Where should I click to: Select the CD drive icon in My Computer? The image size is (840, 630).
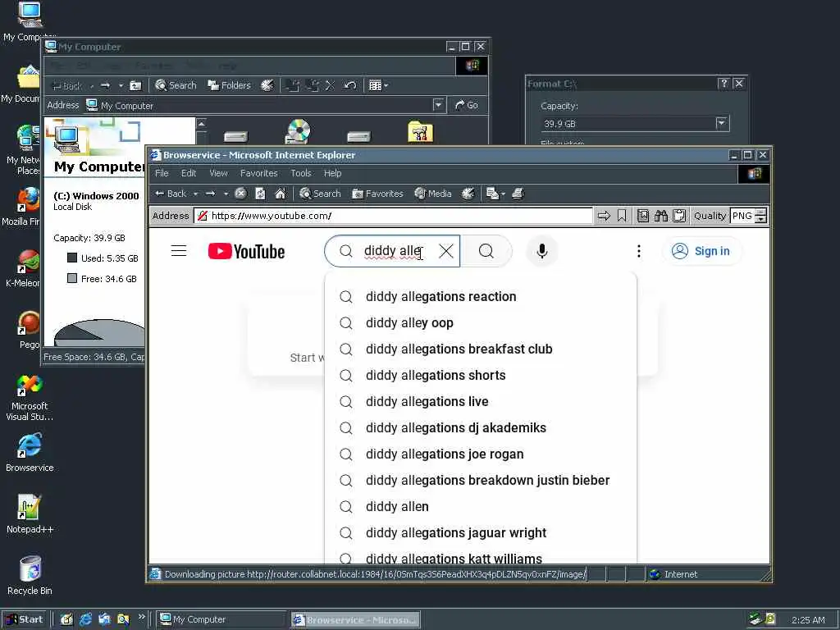pyautogui.click(x=298, y=132)
